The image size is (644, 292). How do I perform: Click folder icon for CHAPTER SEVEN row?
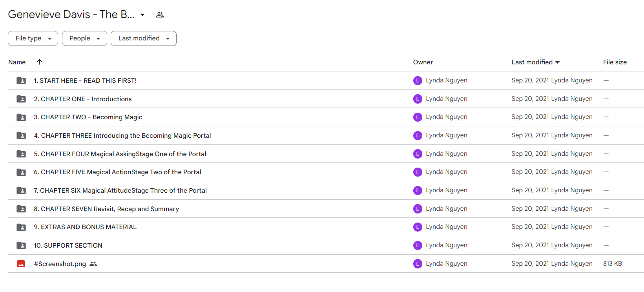click(21, 209)
